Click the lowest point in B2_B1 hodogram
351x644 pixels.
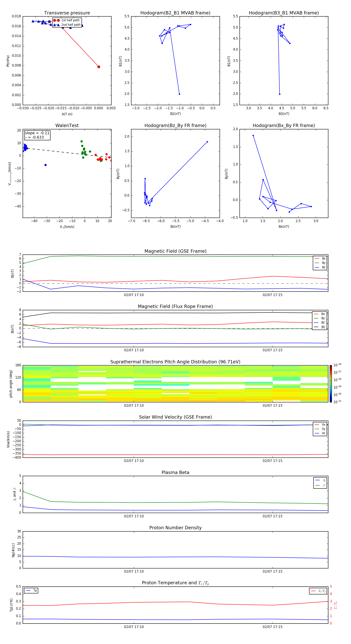[x=179, y=94]
